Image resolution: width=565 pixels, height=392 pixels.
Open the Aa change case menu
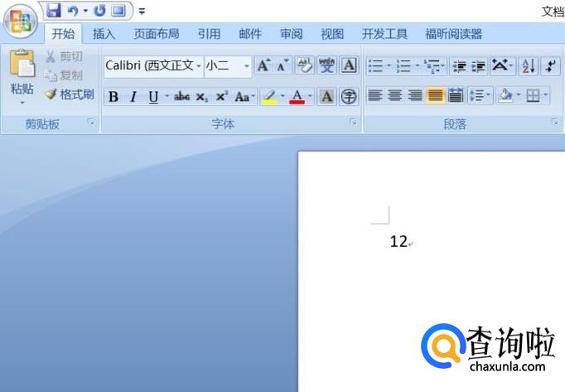coord(244,97)
